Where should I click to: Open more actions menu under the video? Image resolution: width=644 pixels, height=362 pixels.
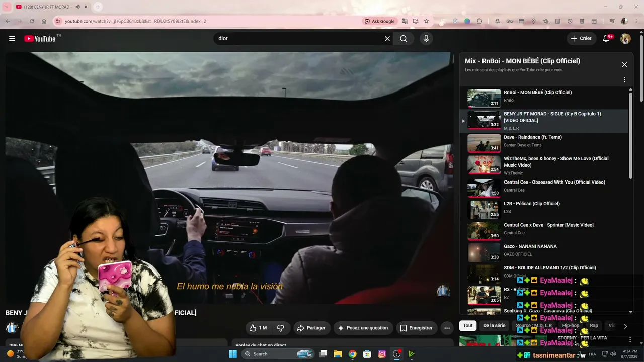[447, 328]
